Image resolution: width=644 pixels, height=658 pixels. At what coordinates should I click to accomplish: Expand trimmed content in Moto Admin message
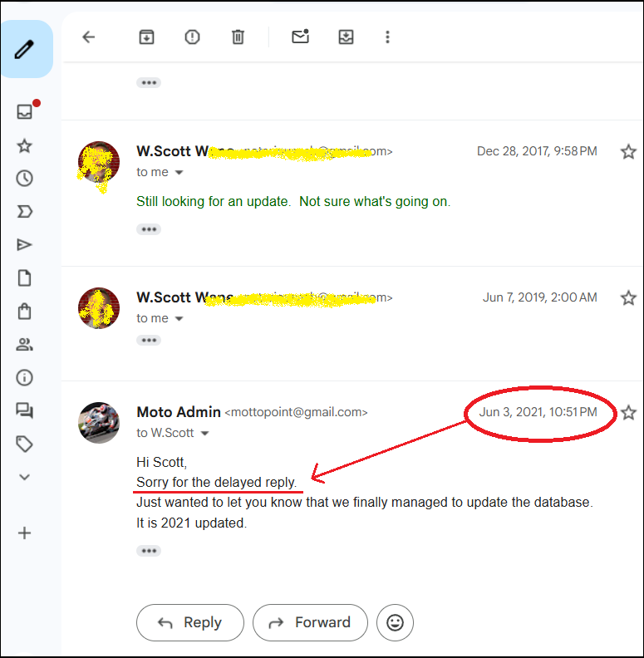(x=149, y=551)
